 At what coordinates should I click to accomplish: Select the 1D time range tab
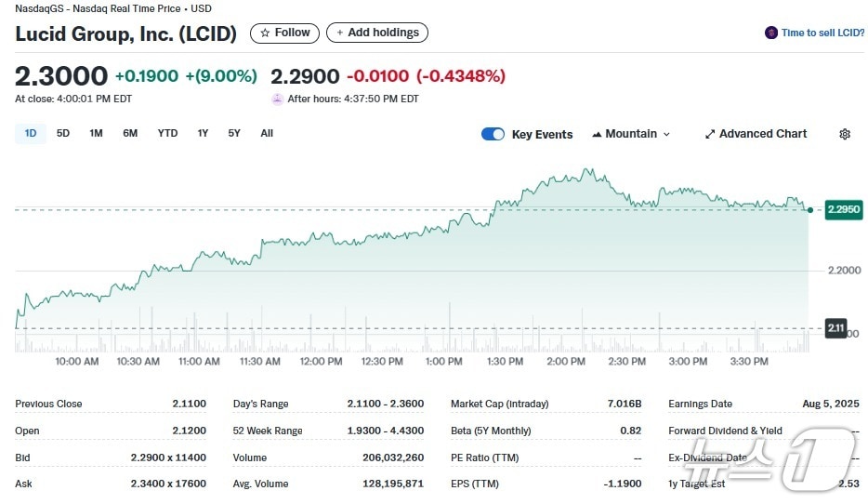tap(31, 133)
